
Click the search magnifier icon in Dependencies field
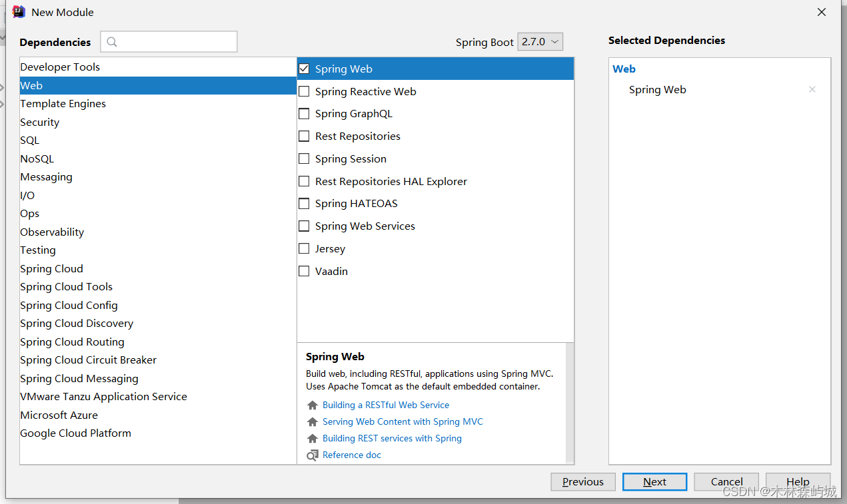[112, 42]
